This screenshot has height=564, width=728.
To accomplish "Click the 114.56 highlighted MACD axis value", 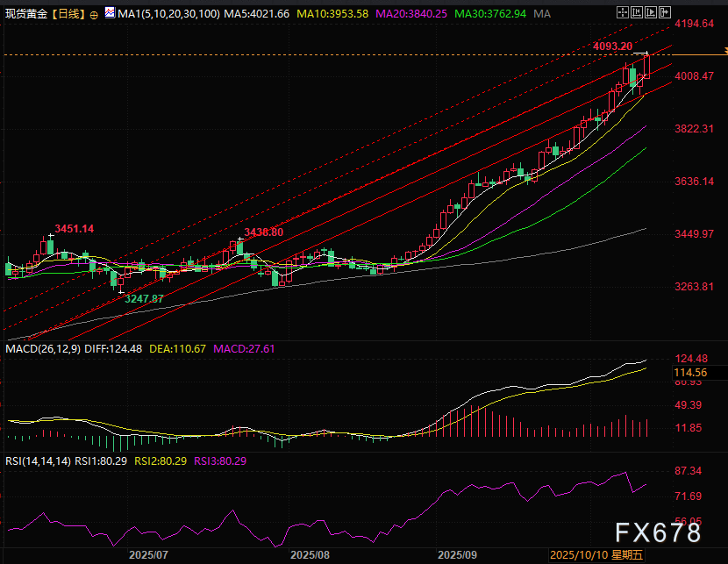I will [x=688, y=371].
